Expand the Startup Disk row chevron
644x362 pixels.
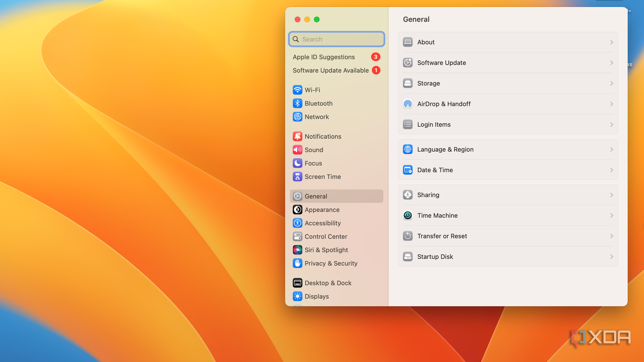coord(611,257)
